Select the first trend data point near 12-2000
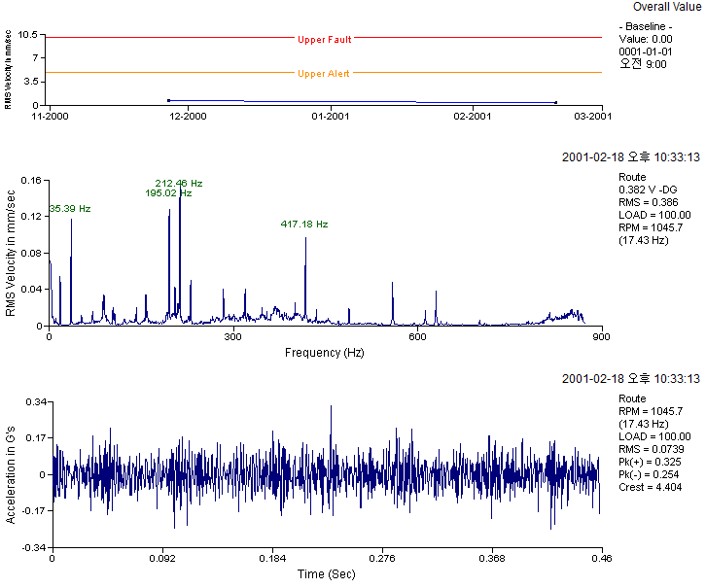The image size is (706, 588). (x=169, y=100)
